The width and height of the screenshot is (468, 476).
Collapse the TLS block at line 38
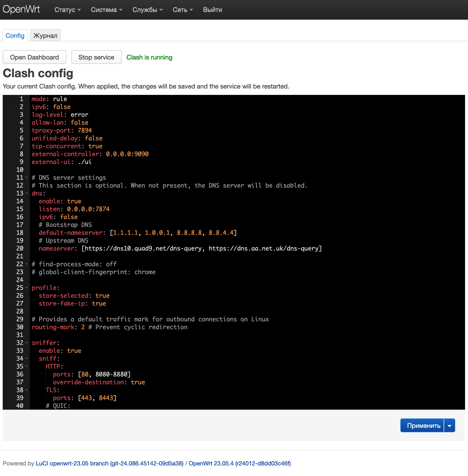(x=27, y=390)
